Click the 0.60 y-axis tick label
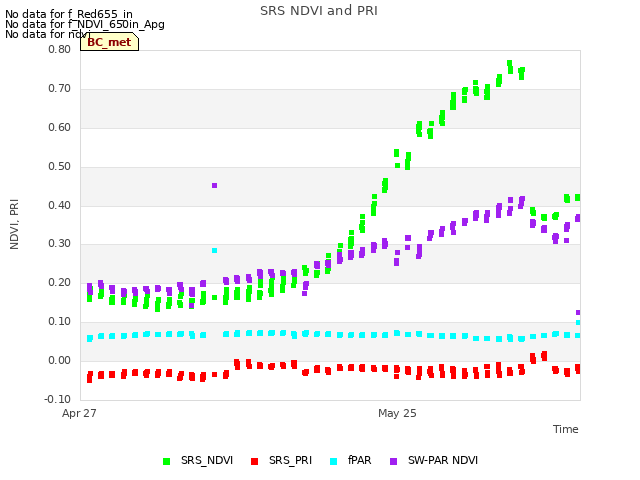This screenshot has height=480, width=640. (x=59, y=127)
